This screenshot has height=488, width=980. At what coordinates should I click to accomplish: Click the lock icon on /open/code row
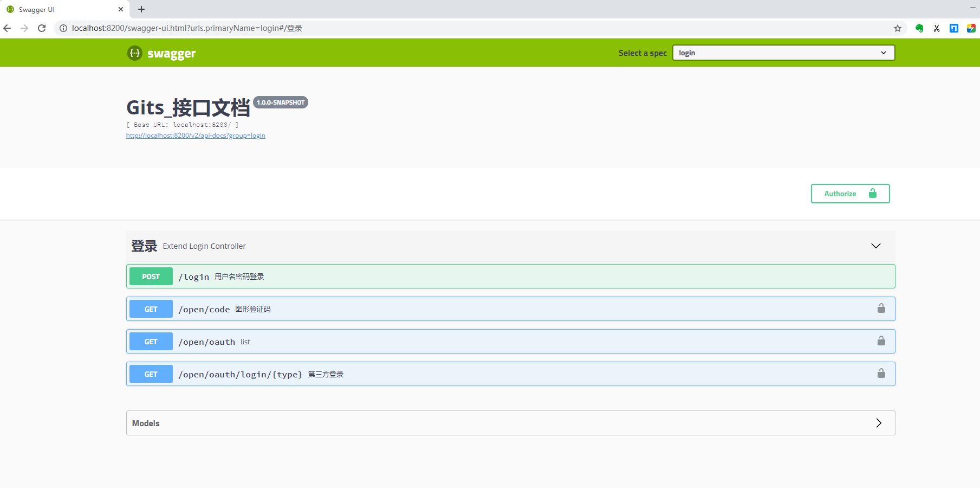[881, 309]
